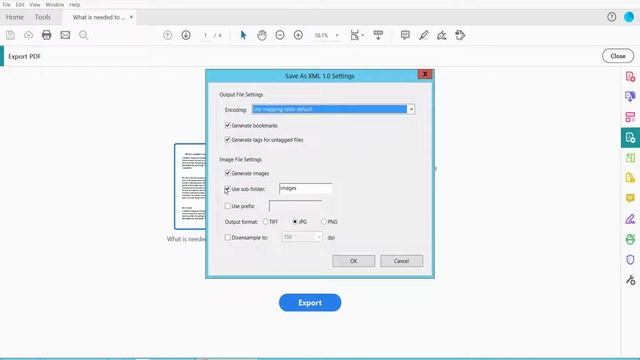Uncheck Generate bookmarks checkbox
Viewport: 640px width, 360px height.
tap(228, 125)
